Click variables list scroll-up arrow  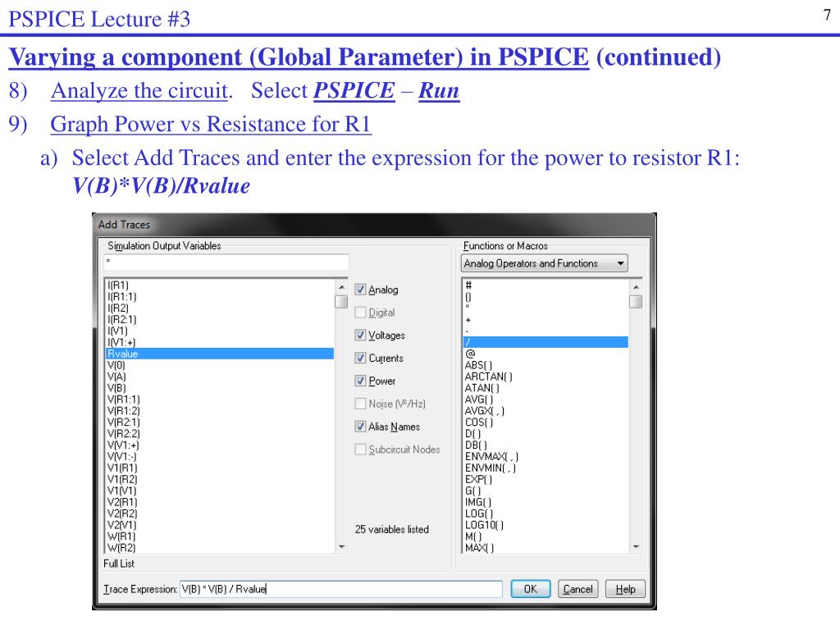(x=342, y=287)
